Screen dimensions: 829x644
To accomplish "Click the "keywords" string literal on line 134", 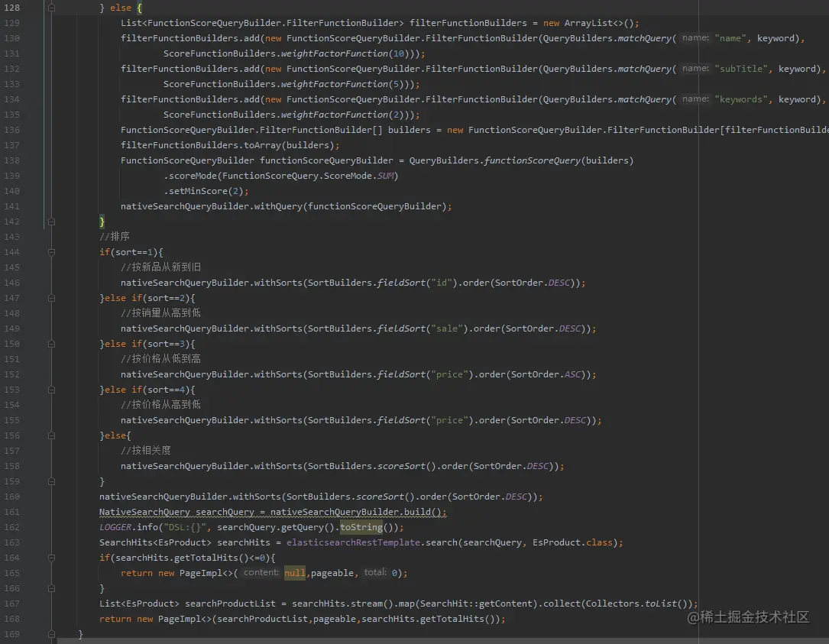I will [740, 99].
